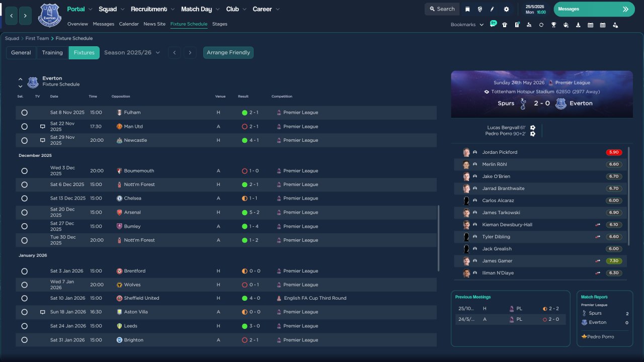Go forward with the right arrow button
This screenshot has height=362, width=644.
(26, 16)
